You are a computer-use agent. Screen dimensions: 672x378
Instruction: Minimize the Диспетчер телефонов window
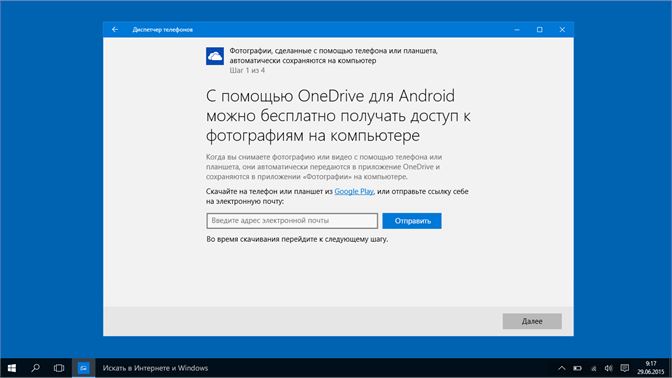pos(517,30)
